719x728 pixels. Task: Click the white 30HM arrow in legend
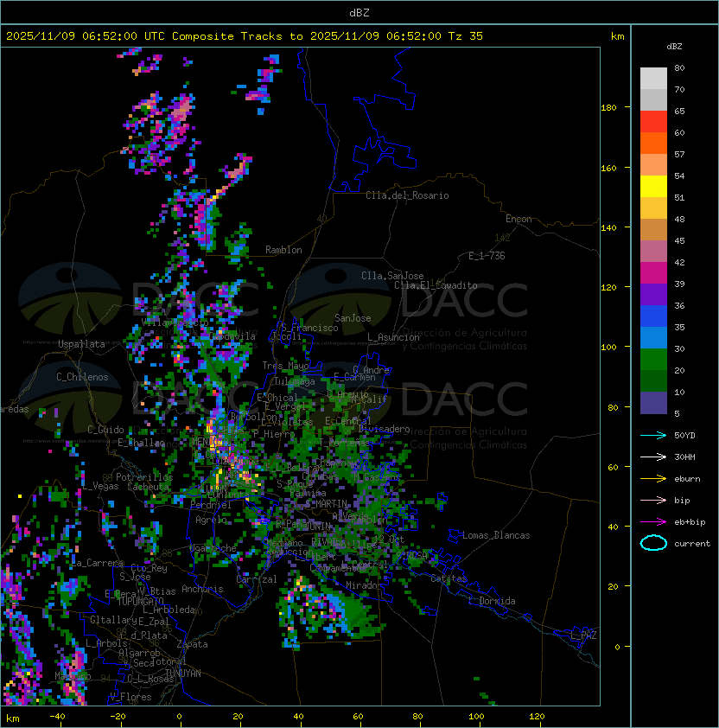tap(653, 457)
